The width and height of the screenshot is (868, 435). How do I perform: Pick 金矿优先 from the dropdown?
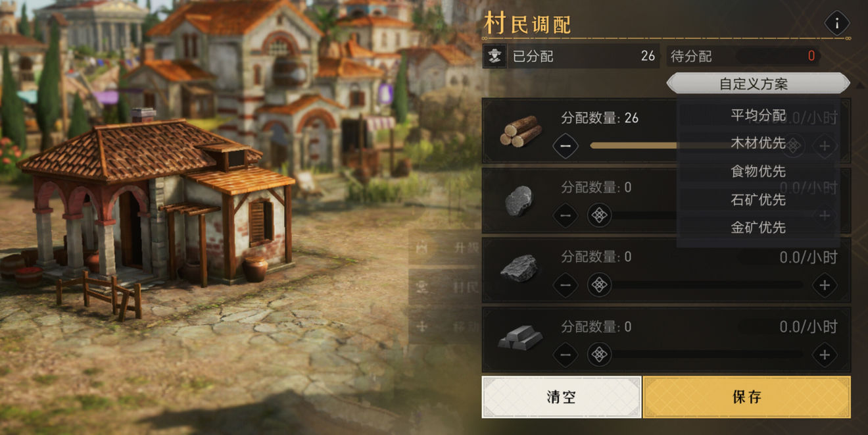(758, 228)
